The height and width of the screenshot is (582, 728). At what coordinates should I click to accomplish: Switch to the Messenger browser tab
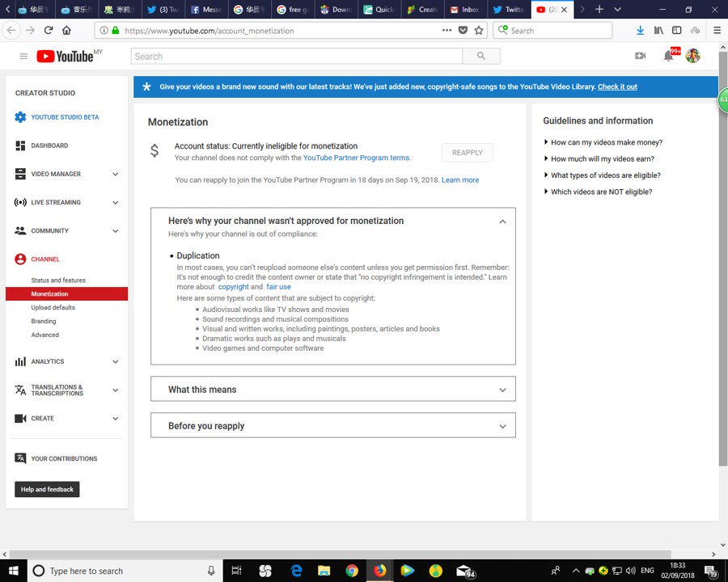pos(206,9)
